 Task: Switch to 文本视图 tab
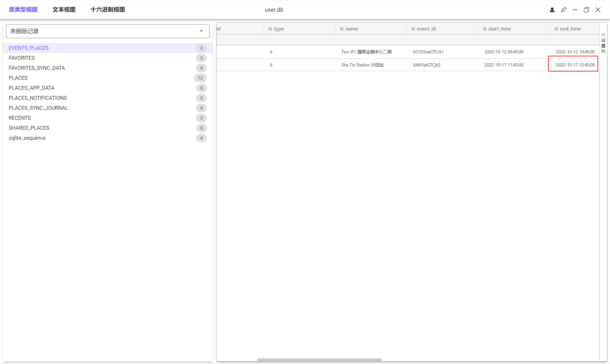point(64,10)
